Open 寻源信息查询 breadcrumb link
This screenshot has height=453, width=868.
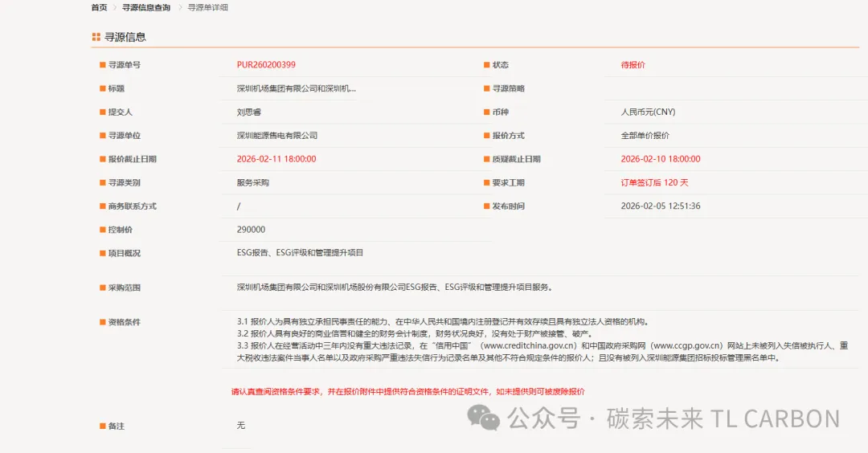coord(146,8)
